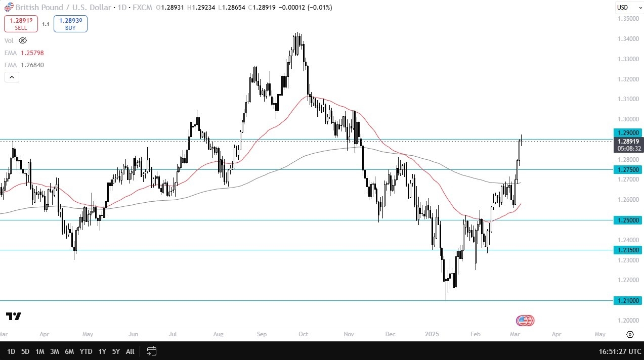Select the 5Y time range
Screen dimensions: 644x360
(x=116, y=351)
